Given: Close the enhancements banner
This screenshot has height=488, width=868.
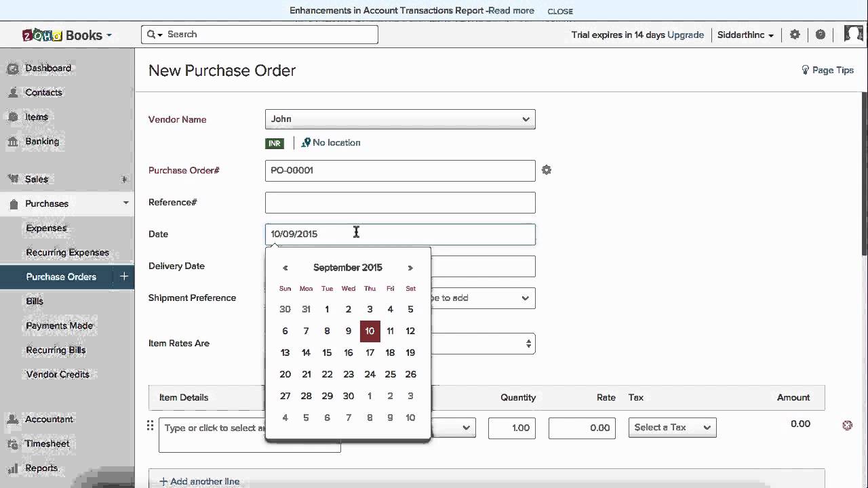Looking at the screenshot, I should [560, 12].
